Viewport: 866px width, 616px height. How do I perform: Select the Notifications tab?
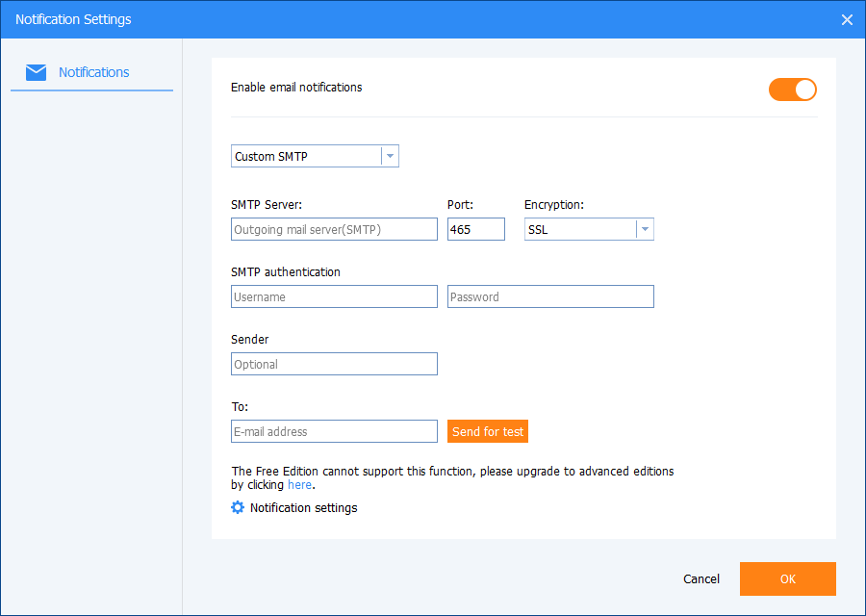coord(93,72)
